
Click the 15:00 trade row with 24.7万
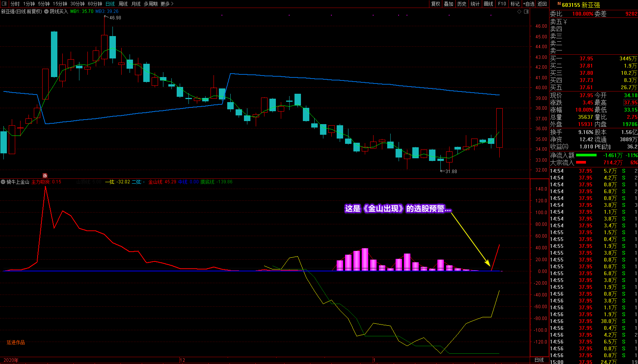tap(594, 362)
